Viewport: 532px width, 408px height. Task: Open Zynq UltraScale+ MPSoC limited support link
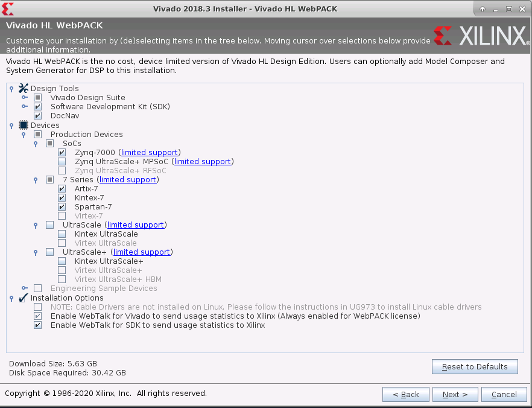(x=203, y=162)
